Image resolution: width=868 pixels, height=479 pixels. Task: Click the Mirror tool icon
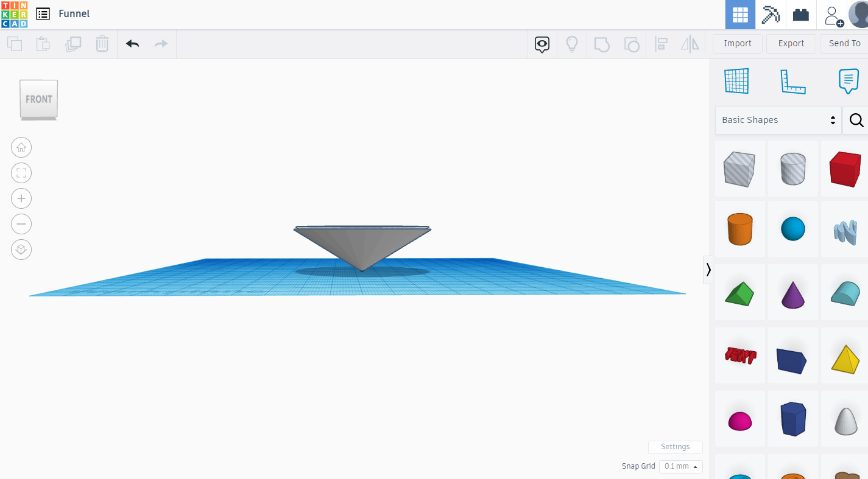pos(690,44)
